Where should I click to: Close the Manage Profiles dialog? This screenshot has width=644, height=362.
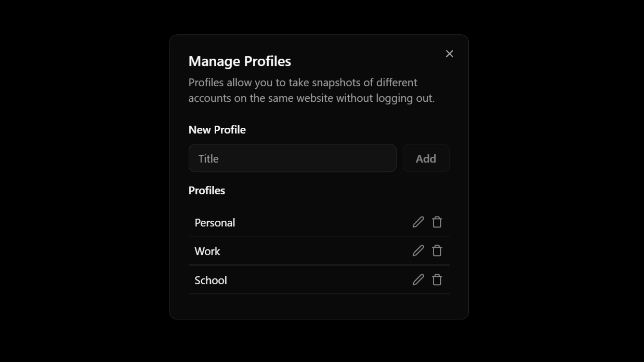(450, 54)
